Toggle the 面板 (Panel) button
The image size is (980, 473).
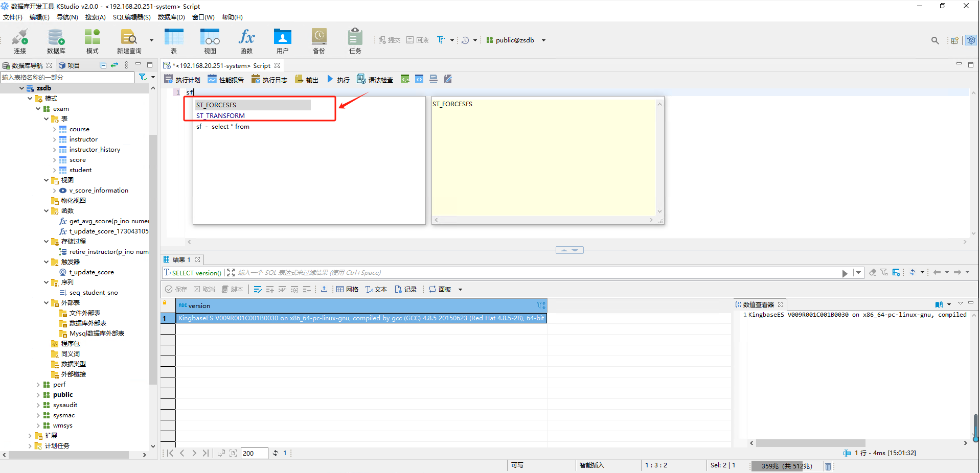click(x=440, y=289)
